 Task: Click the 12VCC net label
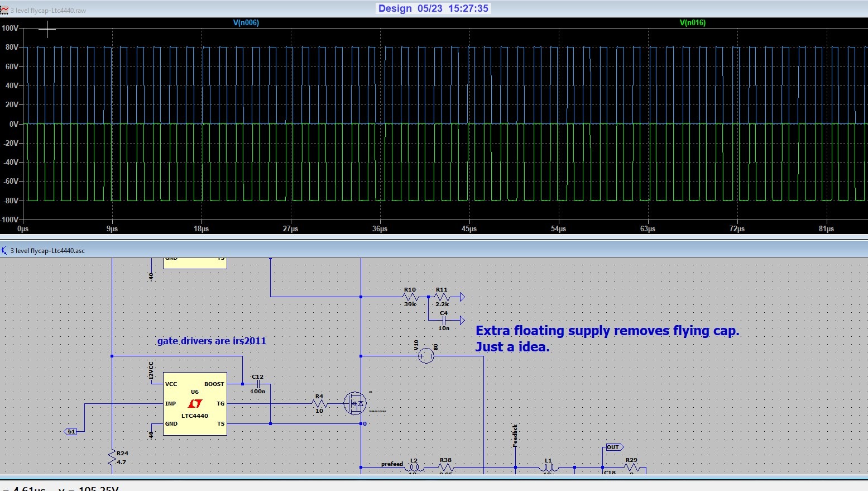pyautogui.click(x=151, y=370)
